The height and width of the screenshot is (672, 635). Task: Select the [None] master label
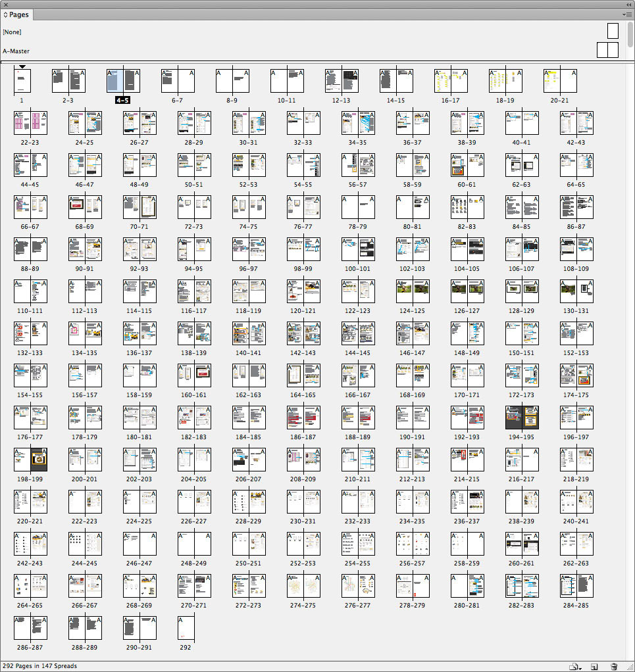(12, 32)
